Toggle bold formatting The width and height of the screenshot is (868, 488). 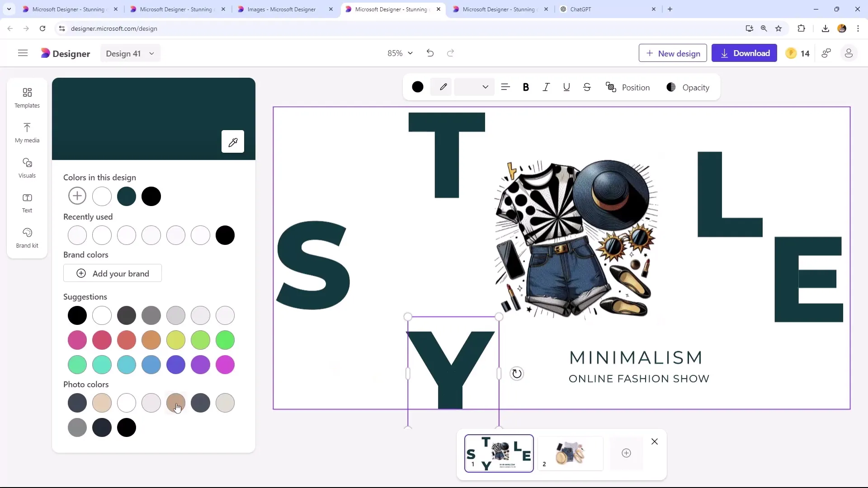coord(526,87)
